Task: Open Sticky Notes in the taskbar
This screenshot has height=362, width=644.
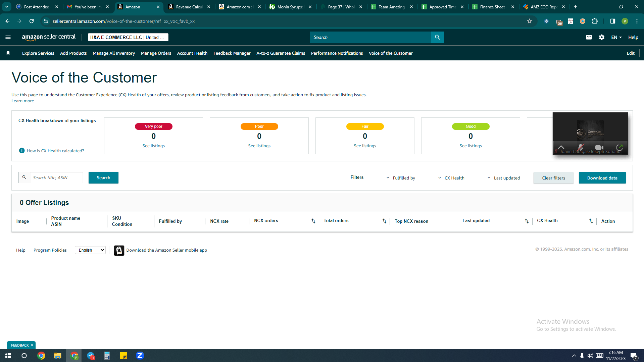Action: coord(123,355)
